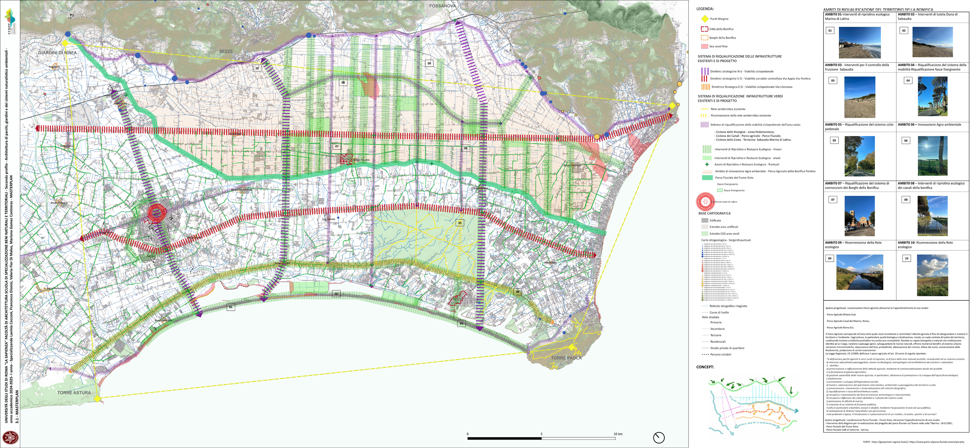Click the Sea Level Rise pink swatch
Viewport: 980px width, 448px height.
[705, 46]
